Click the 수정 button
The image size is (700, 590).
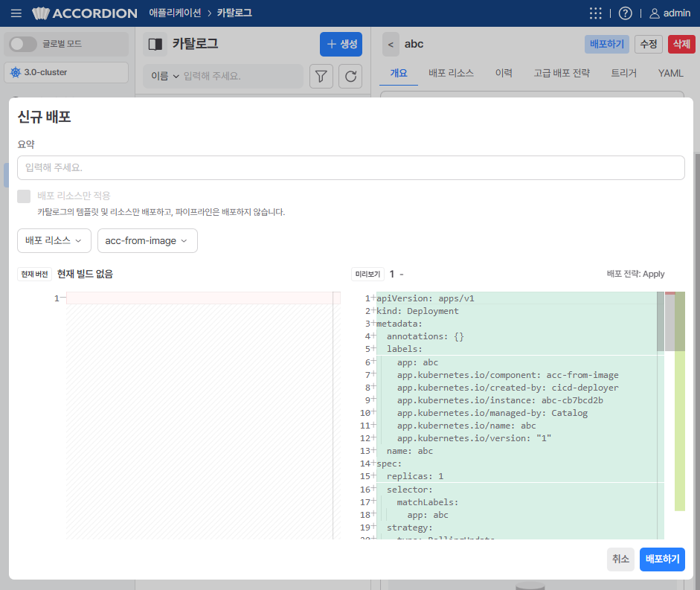[648, 44]
